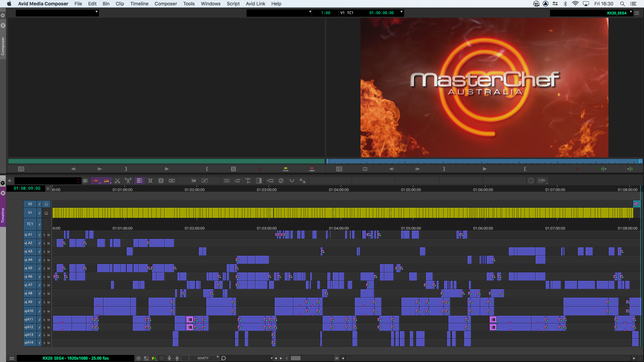The height and width of the screenshot is (362, 644).
Task: Click the yellow Splice-In button
Action: 286,169
